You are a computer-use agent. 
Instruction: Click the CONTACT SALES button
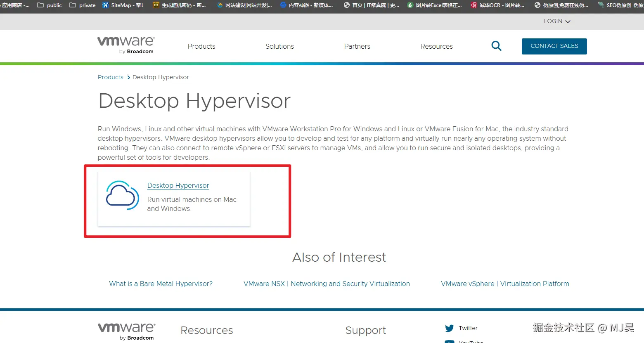[554, 46]
